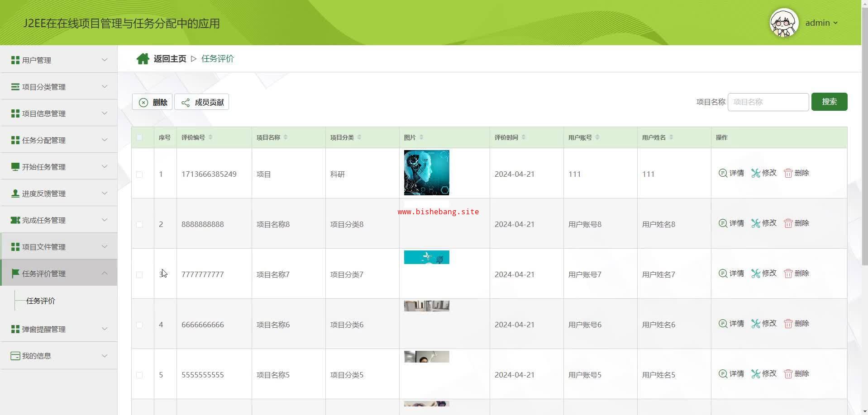
Task: Click the 进度反馈管理 person icon
Action: click(15, 193)
